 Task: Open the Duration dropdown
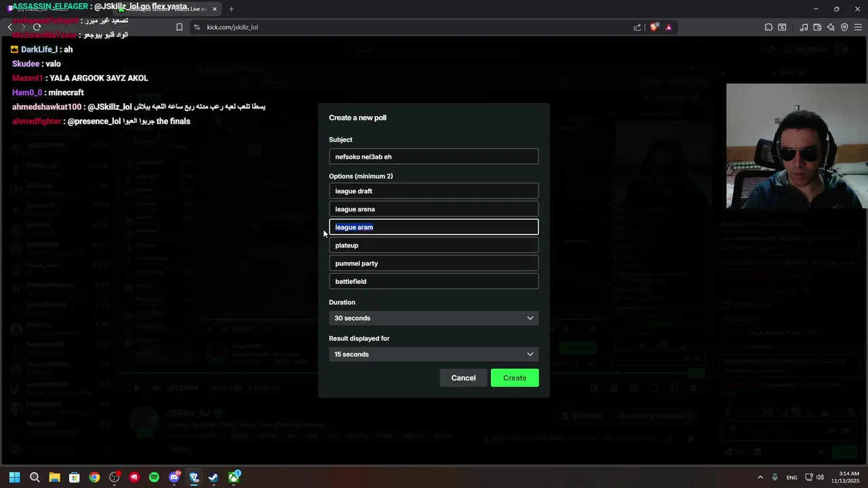[x=434, y=318]
